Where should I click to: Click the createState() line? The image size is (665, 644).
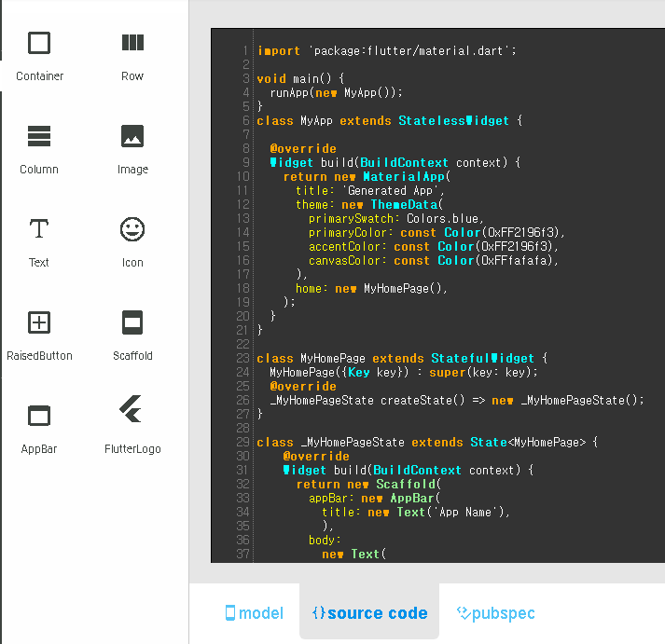[457, 401]
